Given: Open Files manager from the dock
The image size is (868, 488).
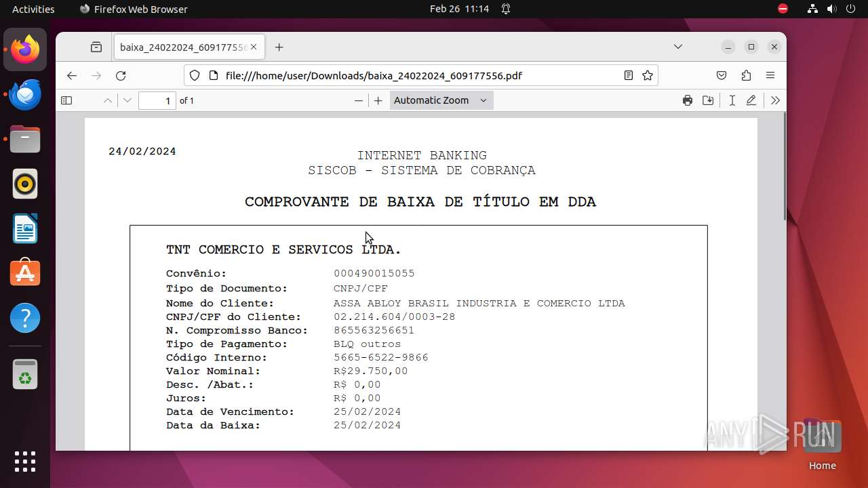Looking at the screenshot, I should pyautogui.click(x=25, y=139).
